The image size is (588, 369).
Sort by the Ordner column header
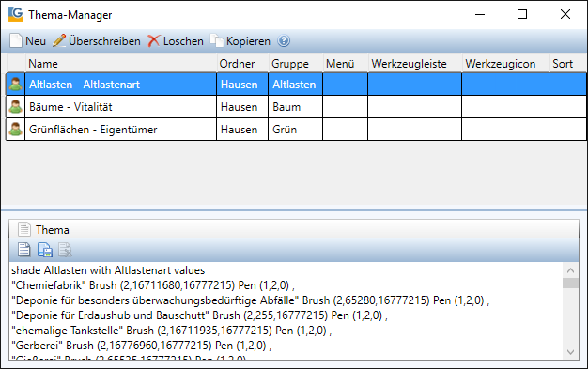pyautogui.click(x=242, y=63)
